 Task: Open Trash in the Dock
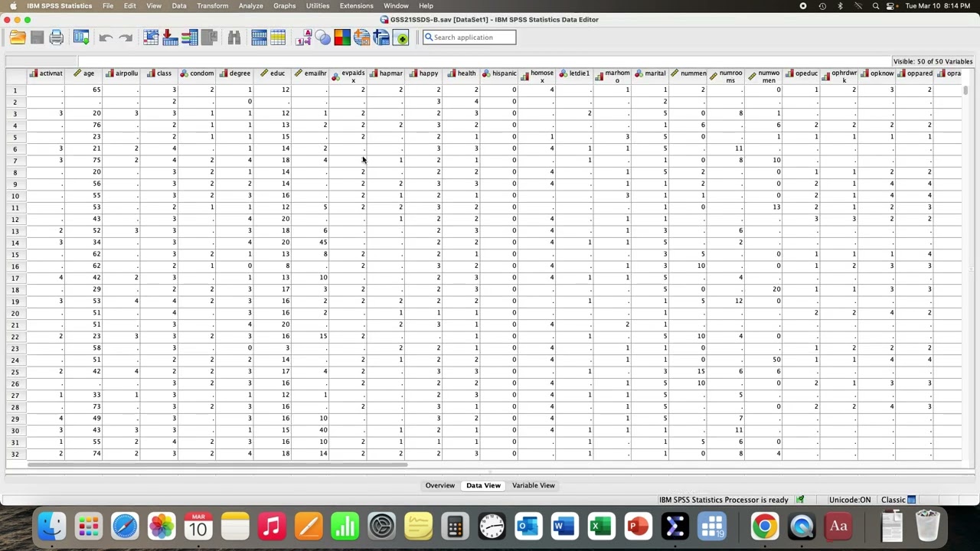927,527
